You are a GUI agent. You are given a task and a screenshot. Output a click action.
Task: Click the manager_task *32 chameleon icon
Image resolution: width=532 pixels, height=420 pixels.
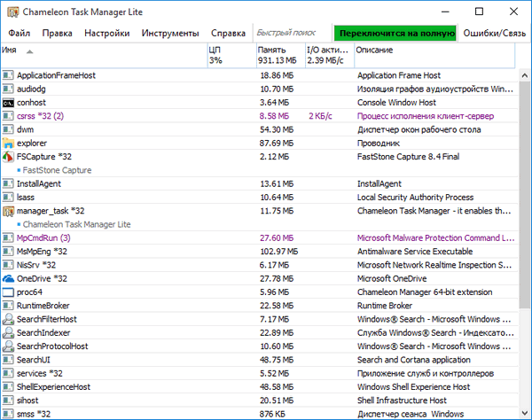[x=8, y=211]
